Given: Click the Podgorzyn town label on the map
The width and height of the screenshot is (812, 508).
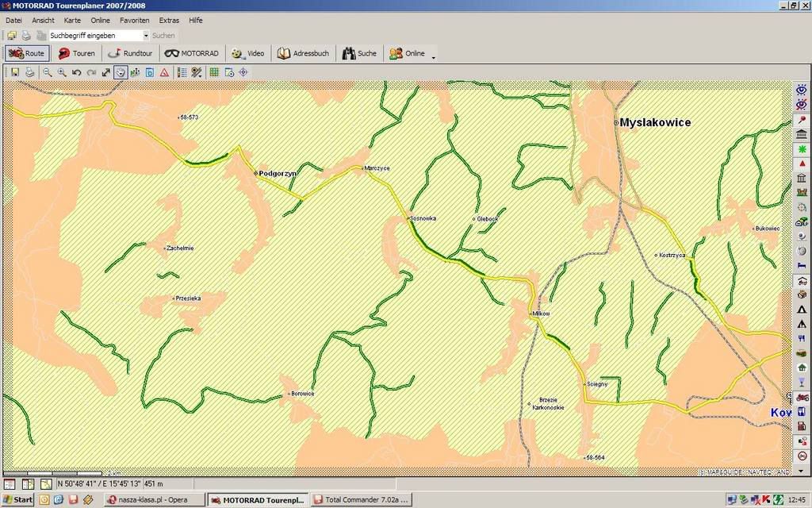Looking at the screenshot, I should coord(278,174).
